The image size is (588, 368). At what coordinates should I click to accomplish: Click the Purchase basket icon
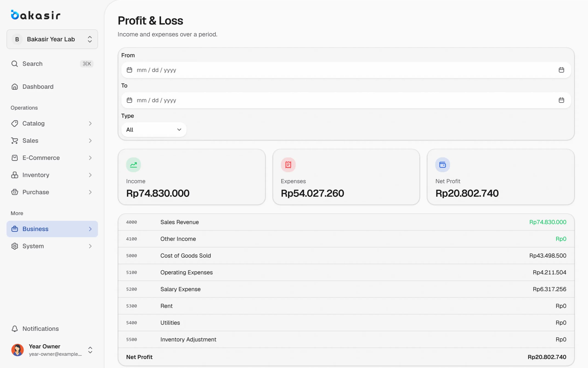pyautogui.click(x=14, y=192)
